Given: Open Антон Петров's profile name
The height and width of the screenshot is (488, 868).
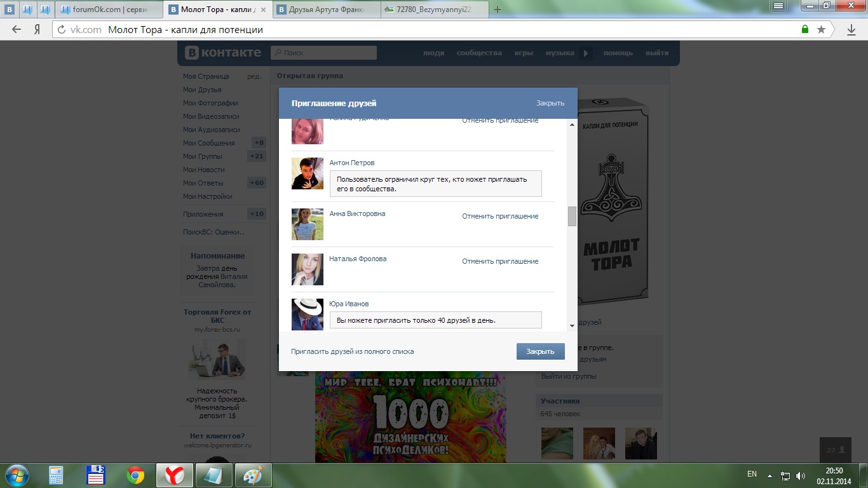Looking at the screenshot, I should point(352,163).
